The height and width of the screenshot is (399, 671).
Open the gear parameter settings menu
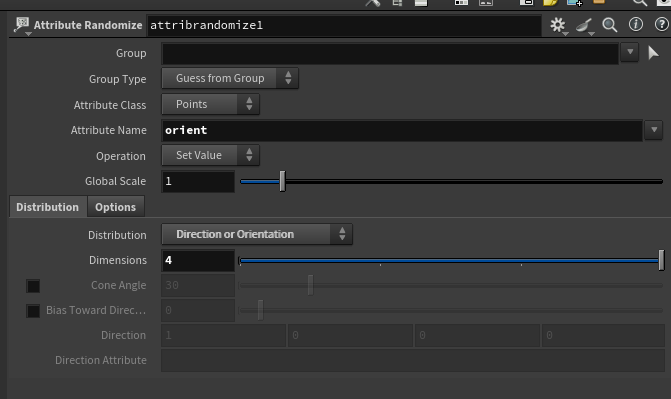[558, 25]
